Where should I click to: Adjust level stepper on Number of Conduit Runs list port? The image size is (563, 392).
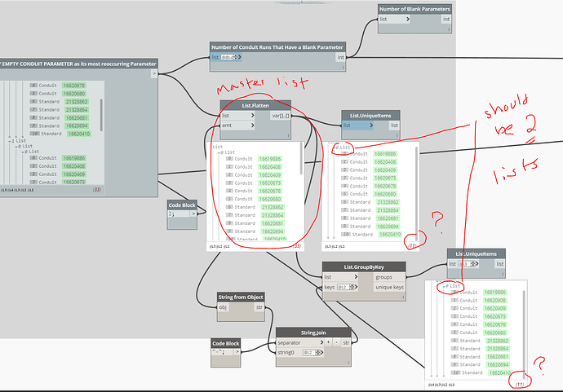(236, 57)
